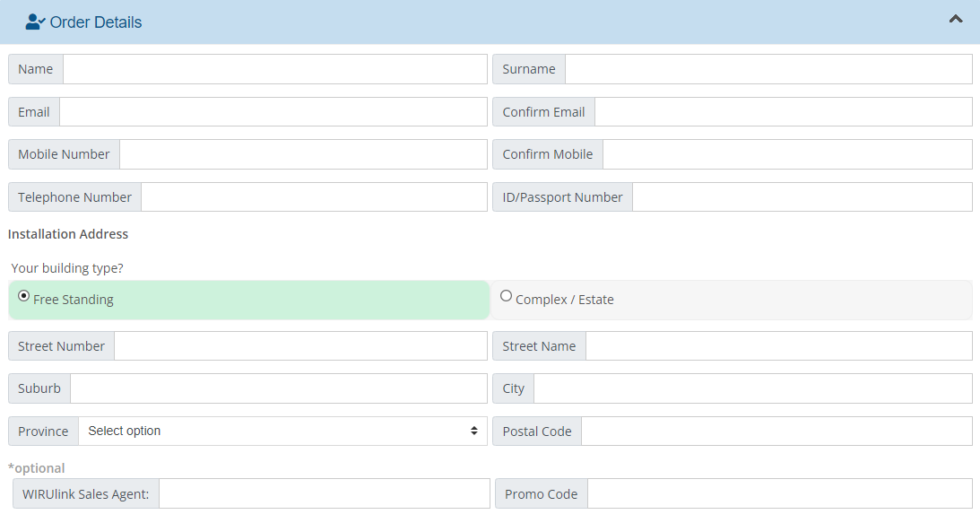
Task: Click the Telephone Number field
Action: point(314,197)
